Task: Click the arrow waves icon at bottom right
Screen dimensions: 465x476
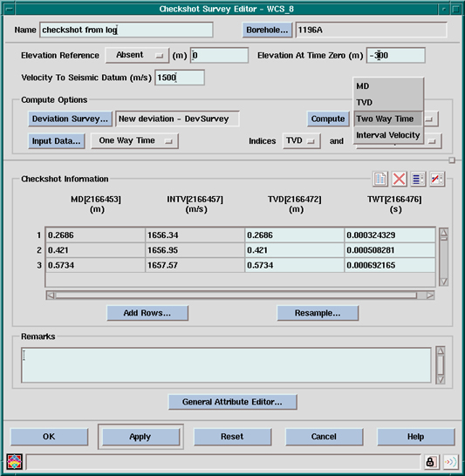Action: 450,462
